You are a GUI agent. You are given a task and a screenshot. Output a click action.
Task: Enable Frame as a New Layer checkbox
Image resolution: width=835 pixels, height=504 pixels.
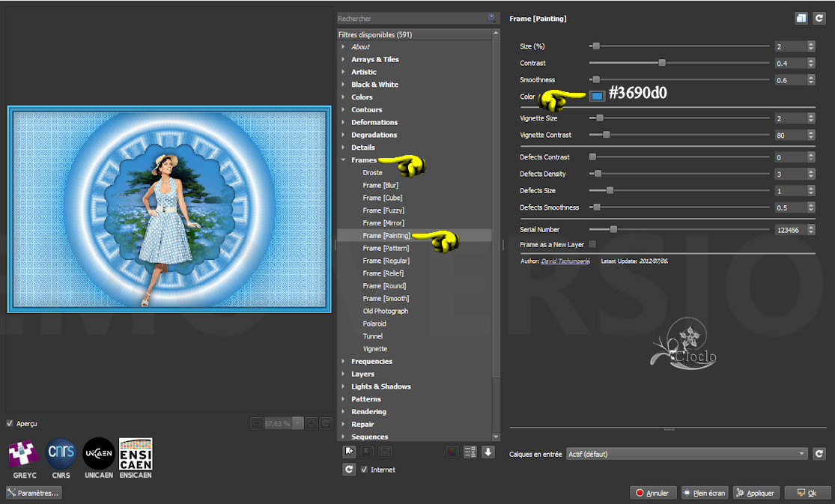pyautogui.click(x=592, y=244)
